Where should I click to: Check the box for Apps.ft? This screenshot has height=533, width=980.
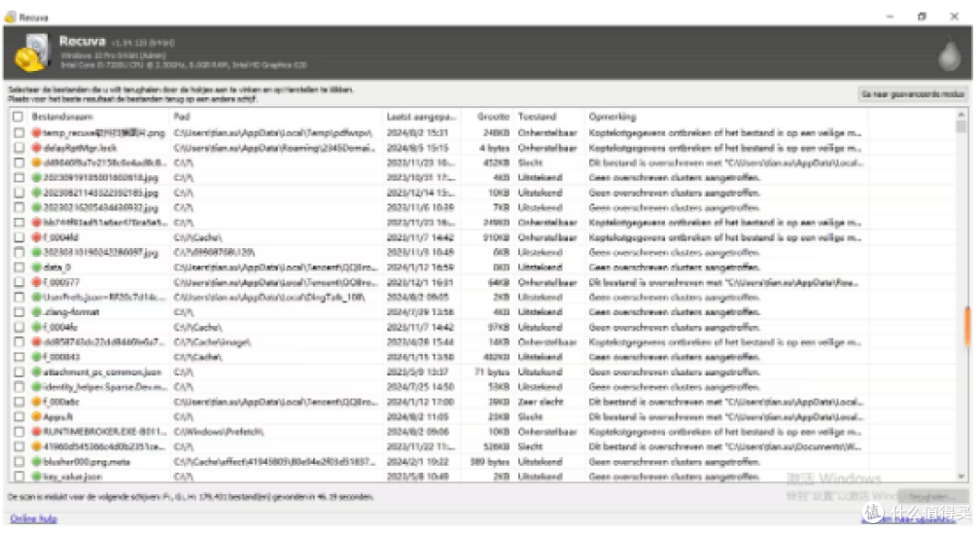point(19,417)
